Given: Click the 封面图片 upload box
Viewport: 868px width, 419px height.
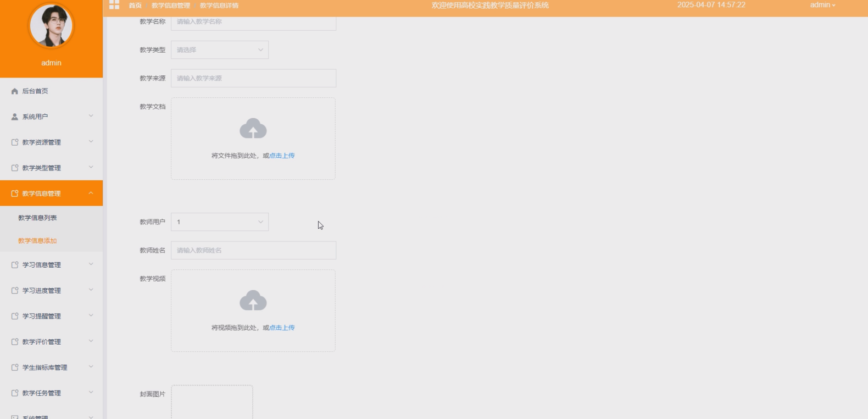Looking at the screenshot, I should (x=212, y=403).
